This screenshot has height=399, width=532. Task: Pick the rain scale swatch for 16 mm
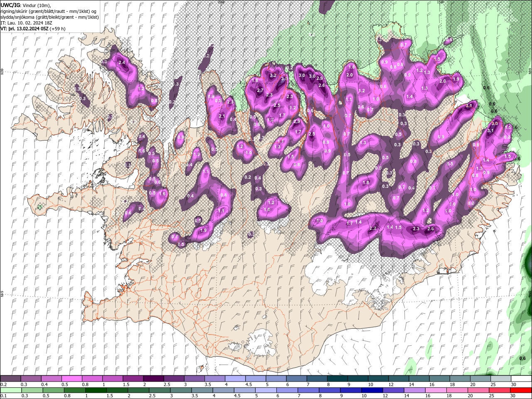pos(436,390)
